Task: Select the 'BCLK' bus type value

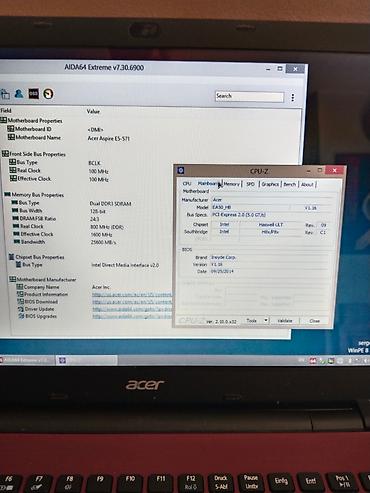Action: point(94,163)
